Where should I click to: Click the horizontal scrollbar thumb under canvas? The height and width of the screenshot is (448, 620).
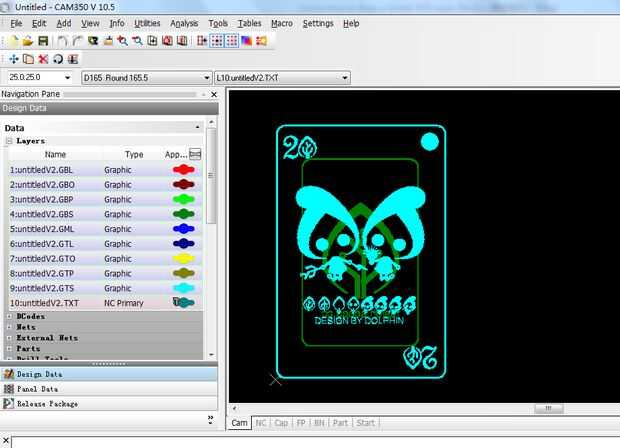pyautogui.click(x=549, y=408)
